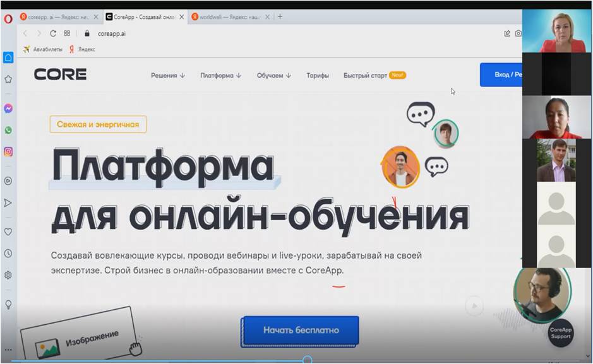Select the video of man in brown jacket

click(x=556, y=160)
